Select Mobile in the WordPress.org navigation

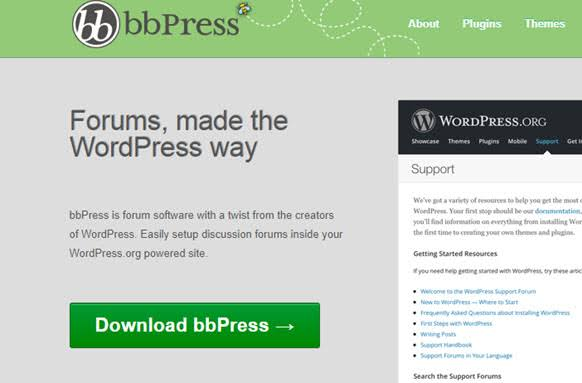[517, 141]
